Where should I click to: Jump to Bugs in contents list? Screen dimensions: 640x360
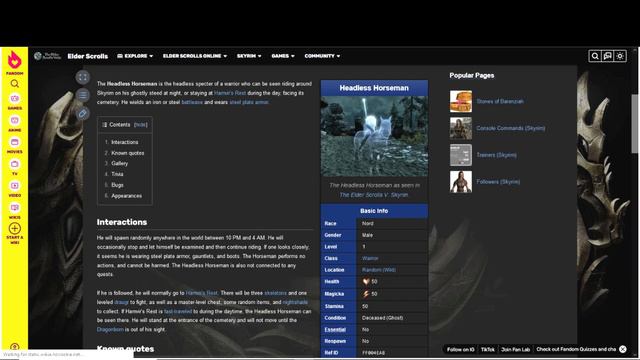pyautogui.click(x=117, y=185)
